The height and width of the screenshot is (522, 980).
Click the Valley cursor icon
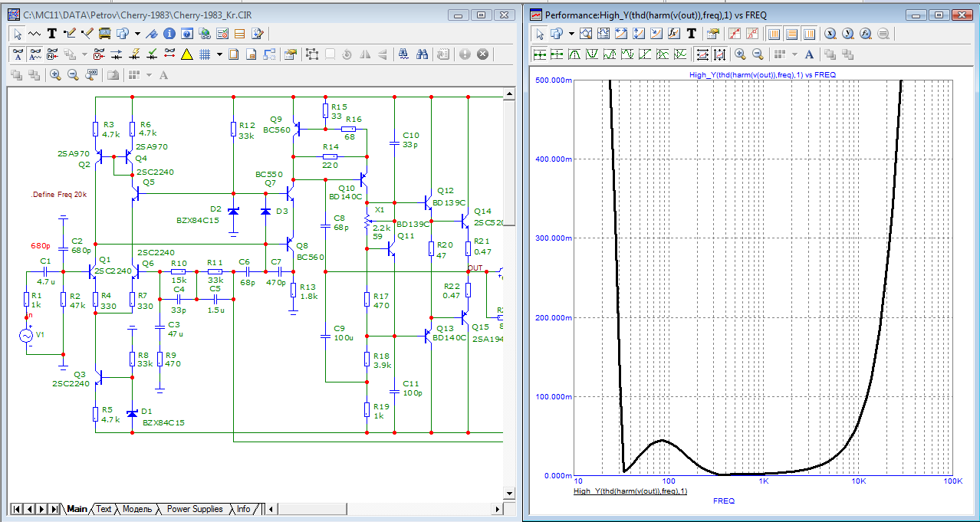click(592, 54)
